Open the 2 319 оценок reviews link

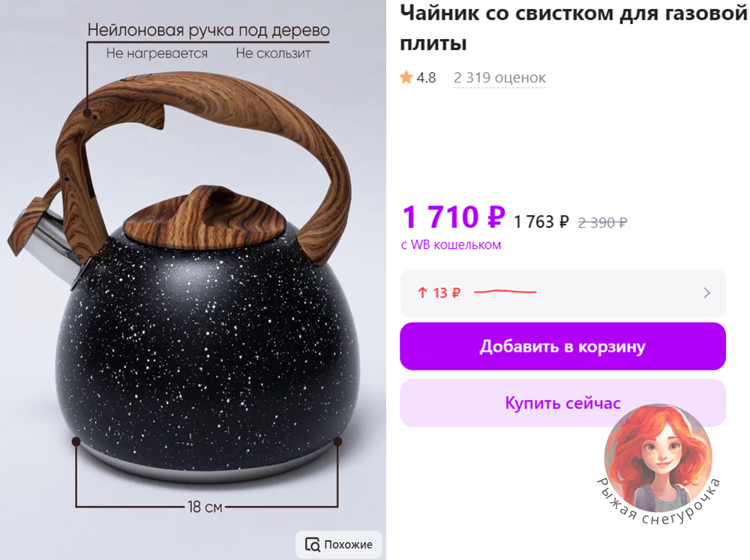tap(499, 77)
